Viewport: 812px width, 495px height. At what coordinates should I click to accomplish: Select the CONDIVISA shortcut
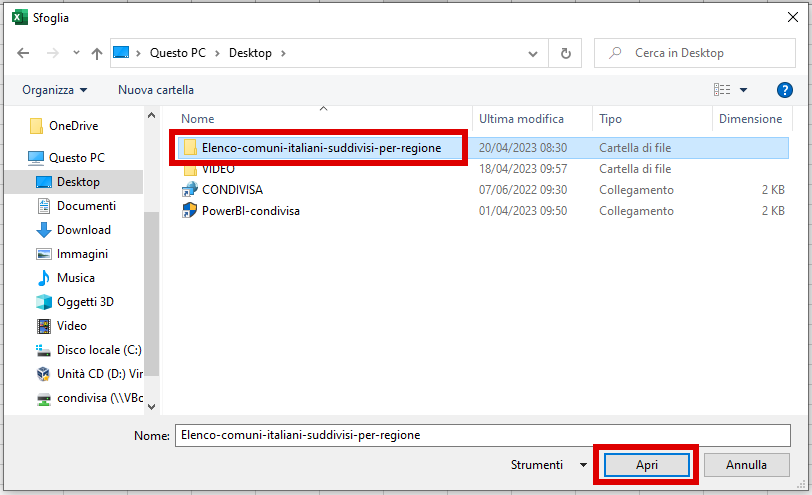coord(233,190)
